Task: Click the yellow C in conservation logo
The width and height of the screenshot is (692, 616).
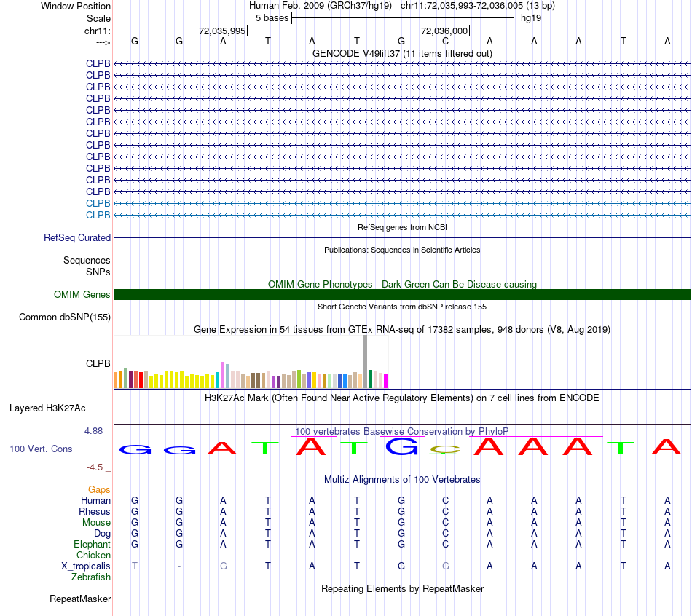Action: [445, 450]
